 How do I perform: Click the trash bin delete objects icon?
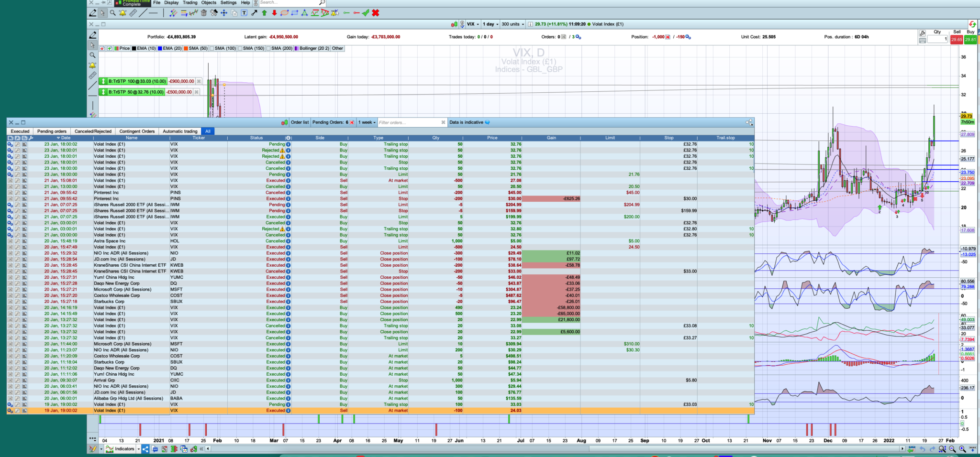(204, 13)
